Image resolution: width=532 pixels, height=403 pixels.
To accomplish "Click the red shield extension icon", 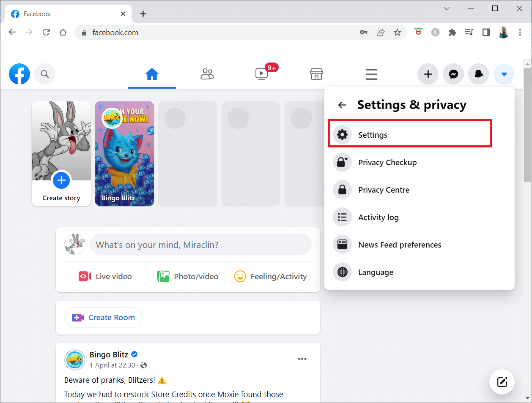I will (418, 32).
